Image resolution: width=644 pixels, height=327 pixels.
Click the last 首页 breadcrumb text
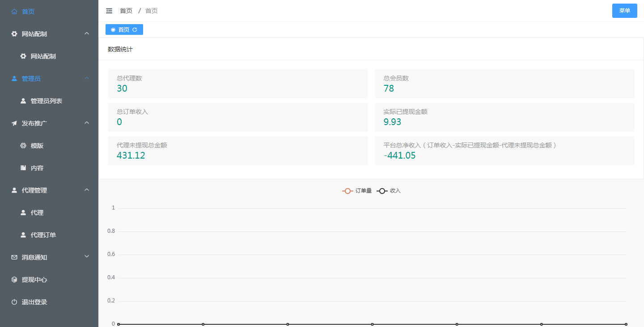[152, 11]
